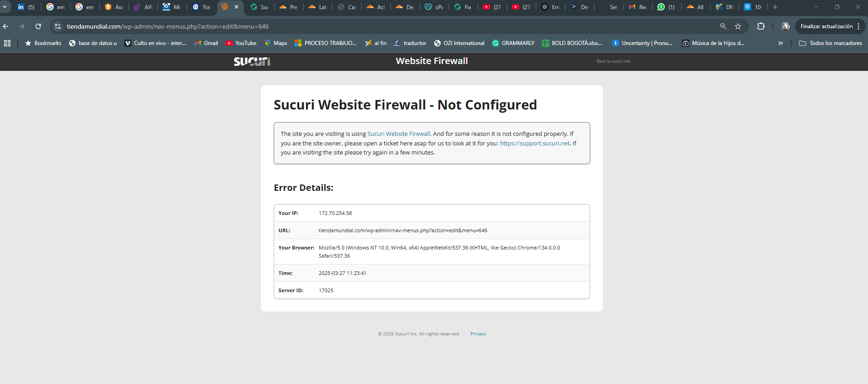This screenshot has width=868, height=384.
Task: Open 'Todos los marcadores' folder
Action: tap(830, 43)
